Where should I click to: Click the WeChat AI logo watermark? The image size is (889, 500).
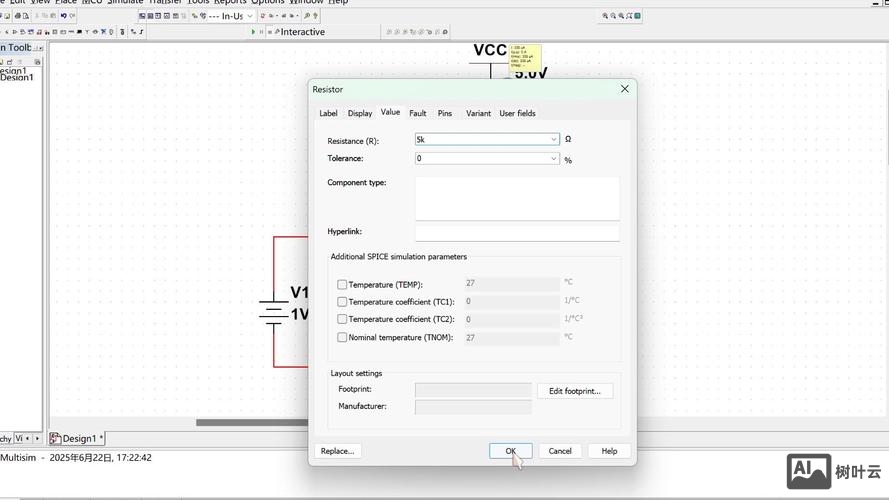809,471
